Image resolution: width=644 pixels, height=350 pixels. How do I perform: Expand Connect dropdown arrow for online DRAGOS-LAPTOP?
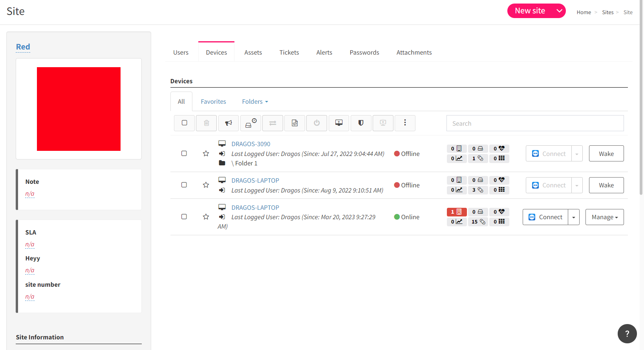(x=574, y=217)
